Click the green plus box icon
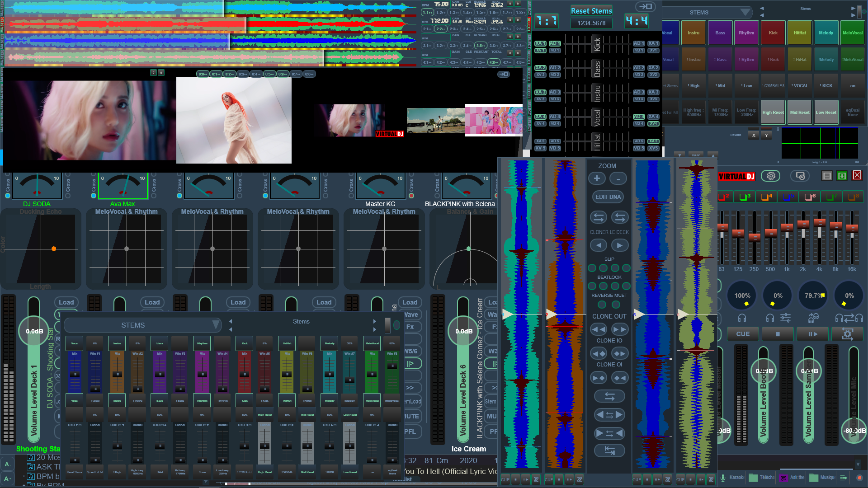 [x=842, y=176]
